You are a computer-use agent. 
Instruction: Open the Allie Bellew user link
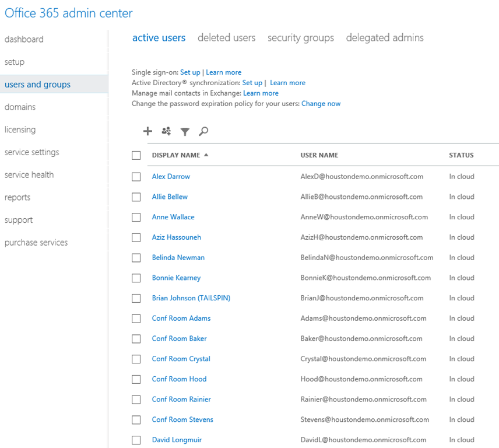pyautogui.click(x=170, y=197)
